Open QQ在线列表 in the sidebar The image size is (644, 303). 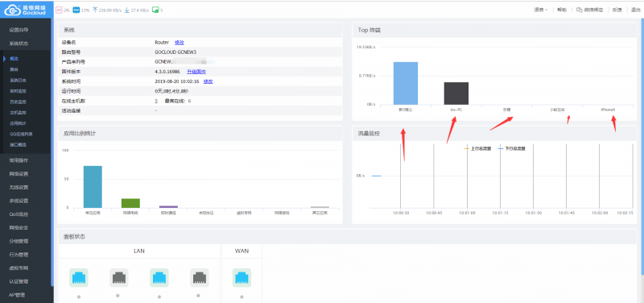22,134
